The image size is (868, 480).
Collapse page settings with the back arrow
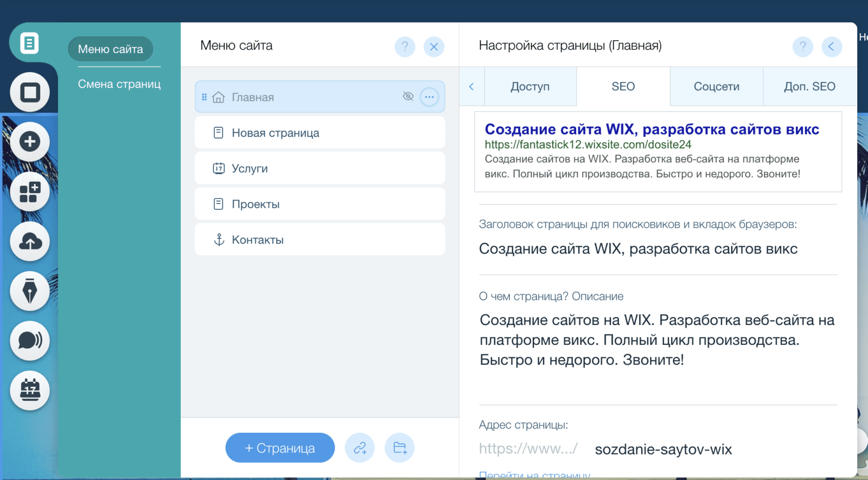coord(832,47)
